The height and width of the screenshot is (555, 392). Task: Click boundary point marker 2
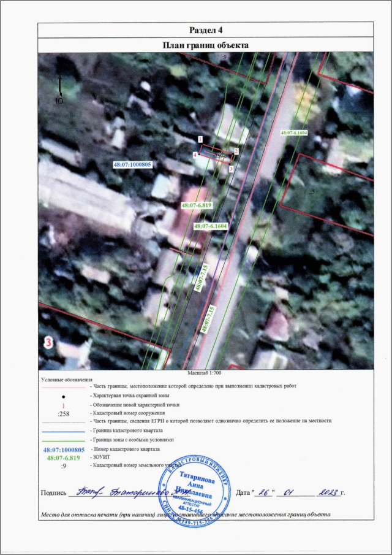[x=236, y=151]
